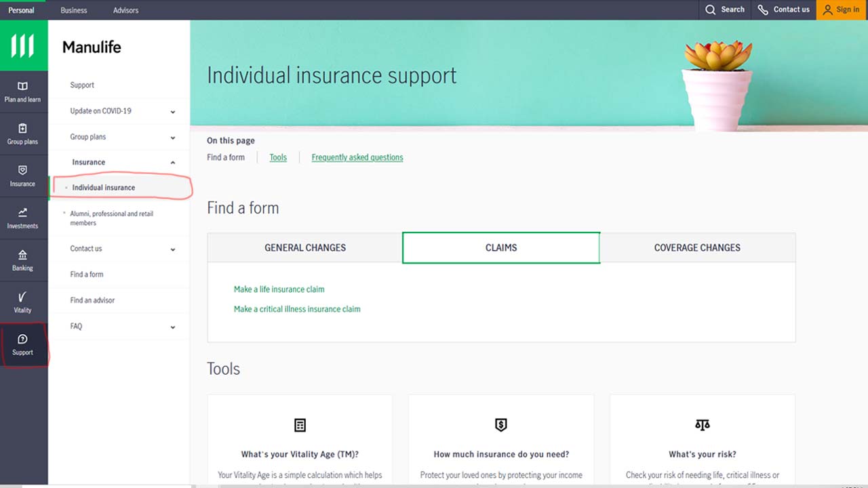
Task: Click What's your risk scales icon
Action: 703,425
